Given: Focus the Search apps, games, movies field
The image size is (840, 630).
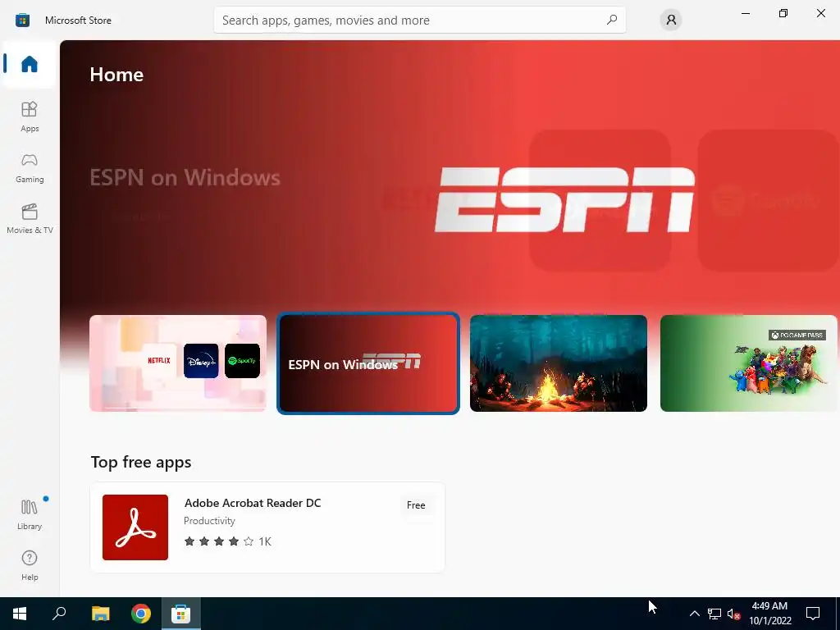Looking at the screenshot, I should pyautogui.click(x=419, y=21).
